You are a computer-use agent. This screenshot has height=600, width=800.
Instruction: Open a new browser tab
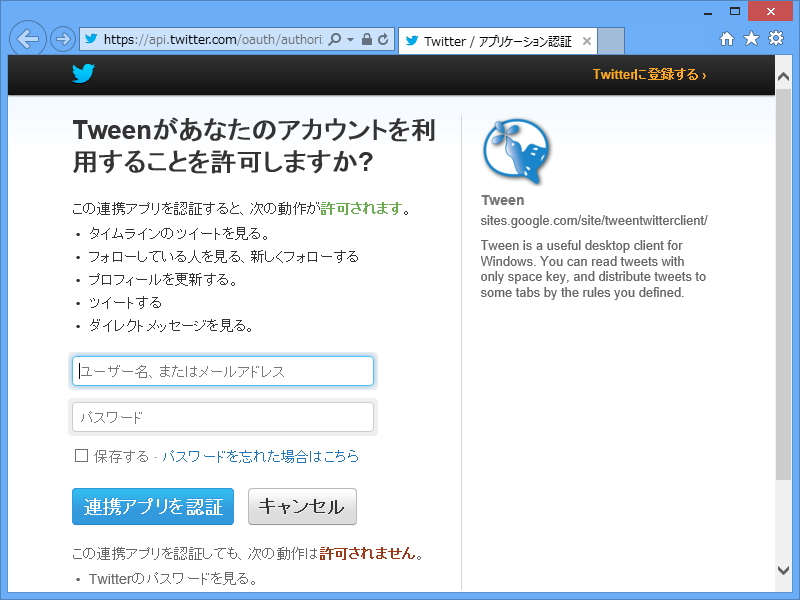point(612,42)
